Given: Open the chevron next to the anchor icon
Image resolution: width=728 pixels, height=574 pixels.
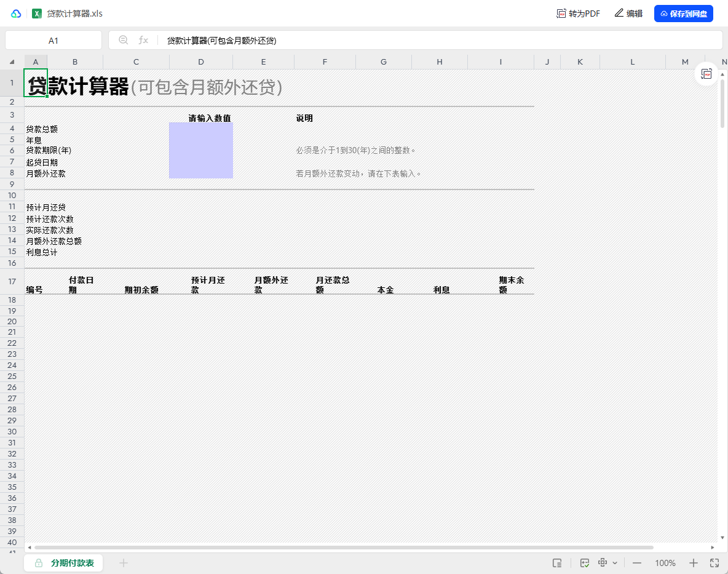Looking at the screenshot, I should [614, 563].
